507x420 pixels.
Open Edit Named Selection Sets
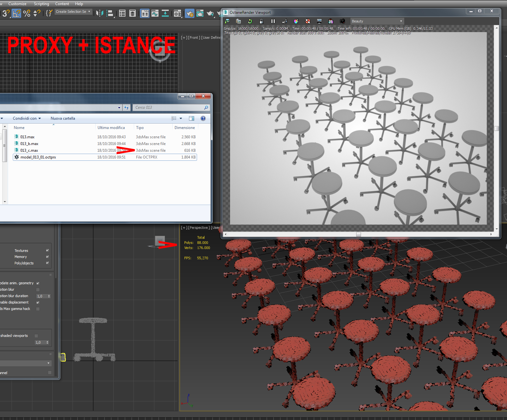49,13
